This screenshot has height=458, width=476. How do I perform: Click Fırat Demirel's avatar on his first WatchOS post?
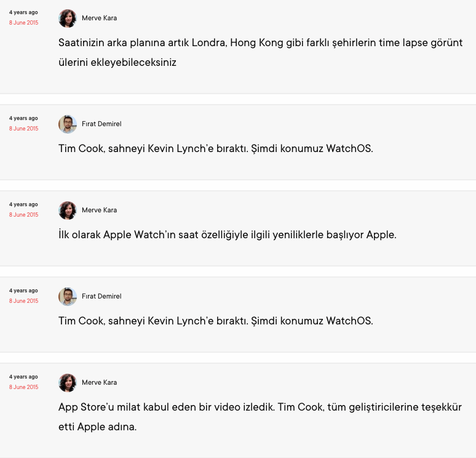click(68, 124)
